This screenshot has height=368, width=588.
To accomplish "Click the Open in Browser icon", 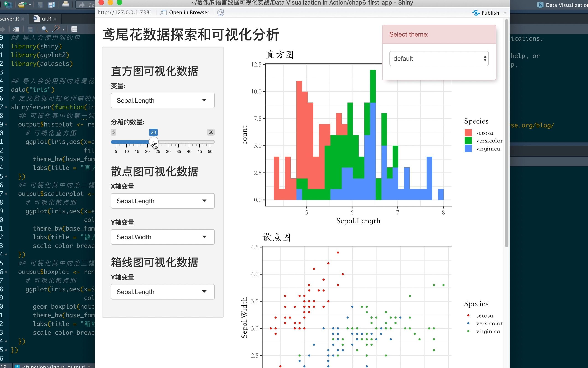I will (163, 12).
